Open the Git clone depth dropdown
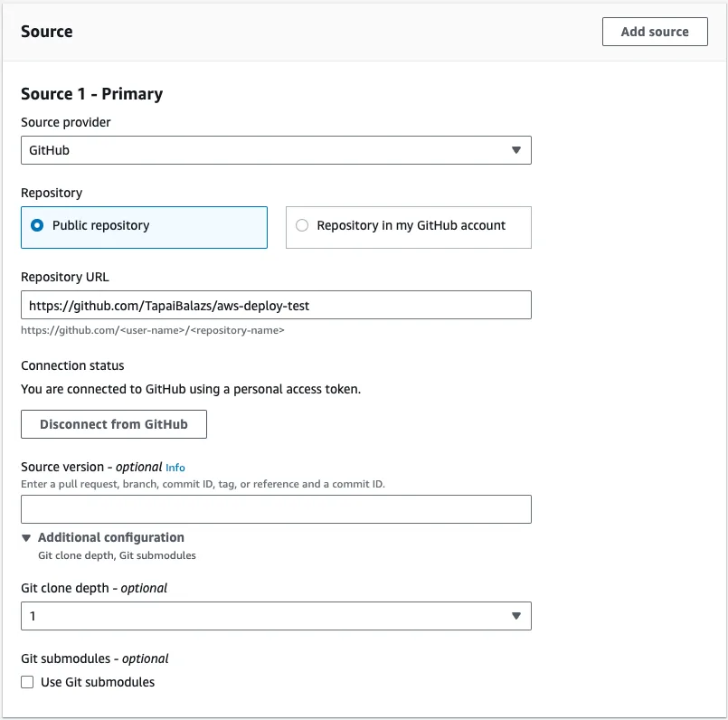 point(276,615)
